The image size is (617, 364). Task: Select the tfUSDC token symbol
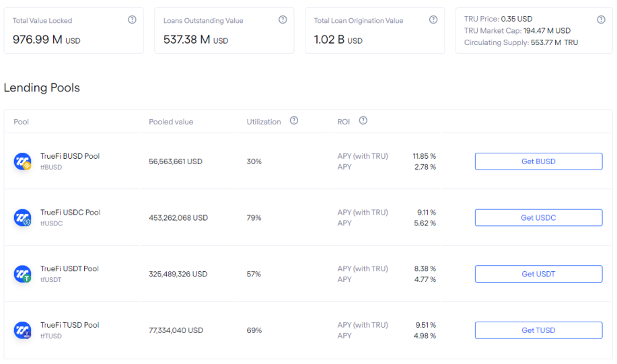[x=52, y=223]
